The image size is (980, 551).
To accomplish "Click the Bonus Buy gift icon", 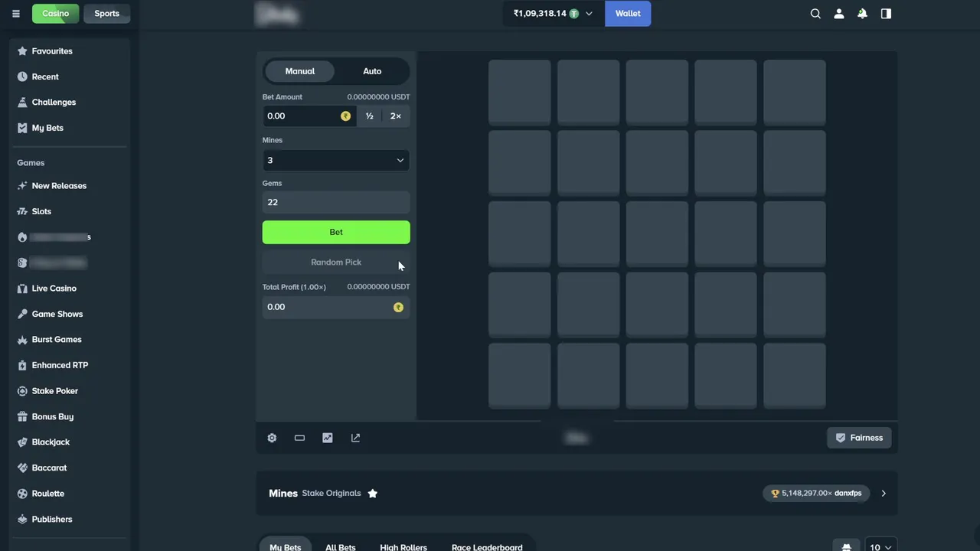I will pyautogui.click(x=22, y=416).
